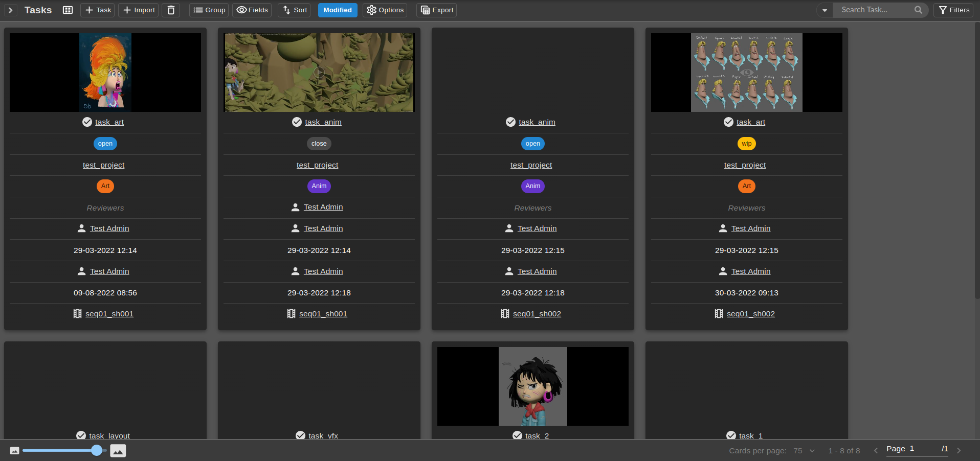
Task: Open the Filters panel
Action: (952, 10)
